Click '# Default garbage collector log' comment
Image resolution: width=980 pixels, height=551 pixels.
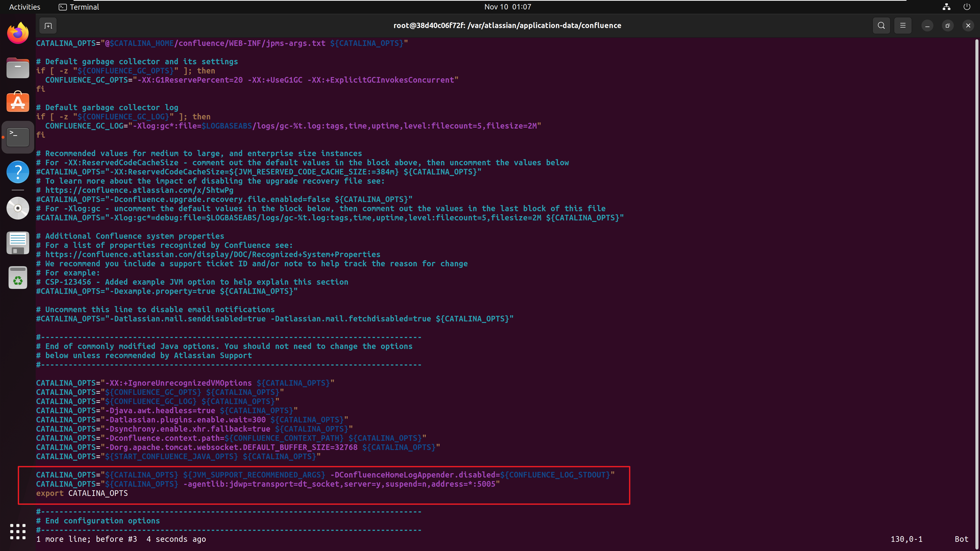(107, 108)
